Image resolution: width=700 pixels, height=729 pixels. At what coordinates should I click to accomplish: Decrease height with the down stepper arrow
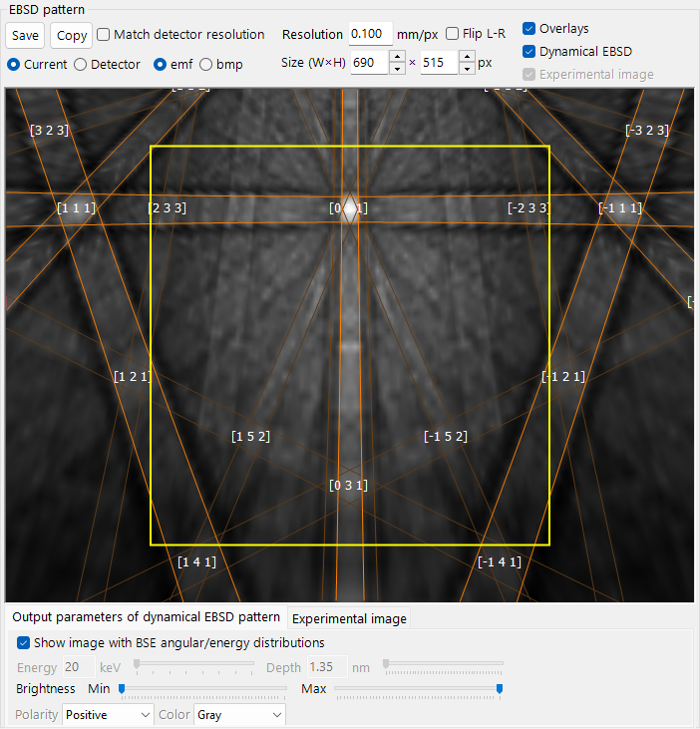(x=467, y=69)
